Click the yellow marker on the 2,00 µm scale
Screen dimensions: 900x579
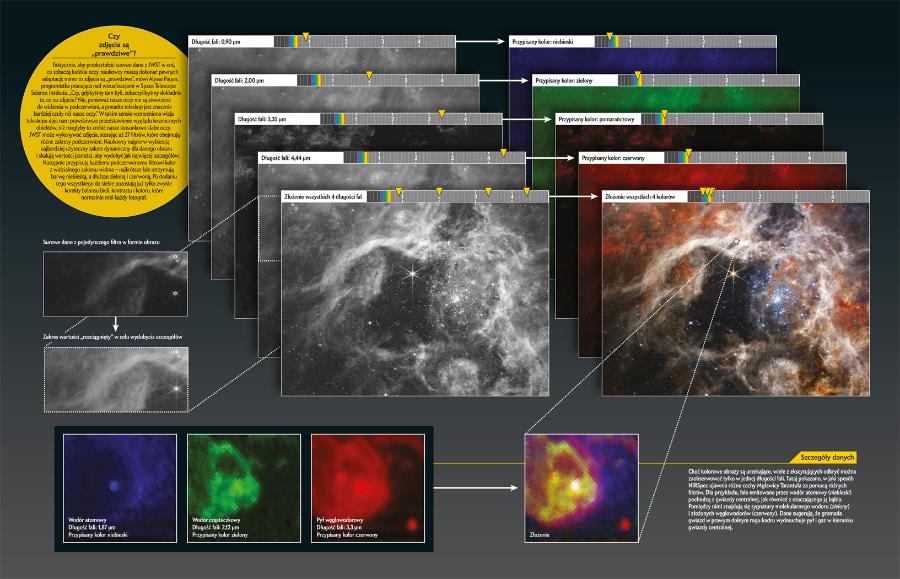(x=368, y=75)
